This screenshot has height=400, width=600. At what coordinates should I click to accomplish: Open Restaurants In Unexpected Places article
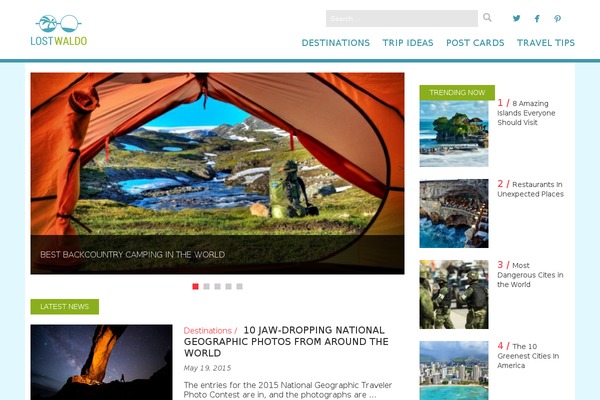(530, 189)
